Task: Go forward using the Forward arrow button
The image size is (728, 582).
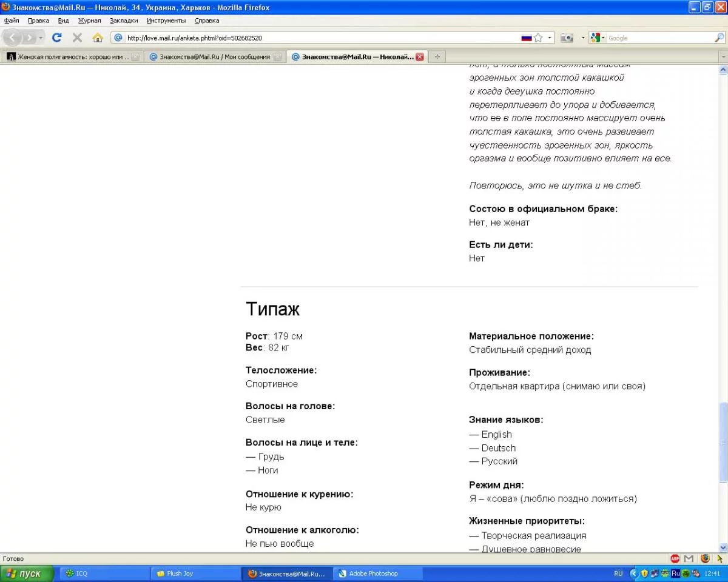Action: [x=29, y=38]
